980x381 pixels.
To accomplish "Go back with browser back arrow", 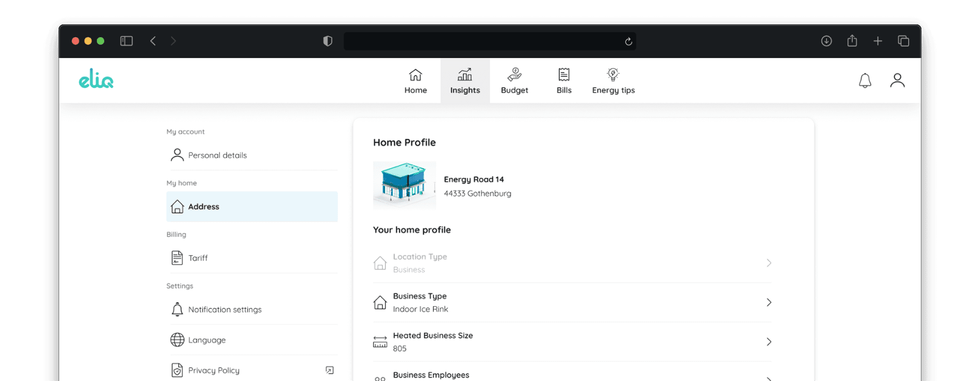I will (x=153, y=41).
